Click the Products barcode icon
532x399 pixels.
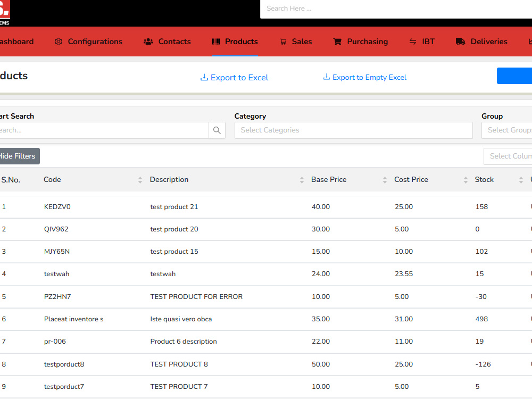[216, 41]
